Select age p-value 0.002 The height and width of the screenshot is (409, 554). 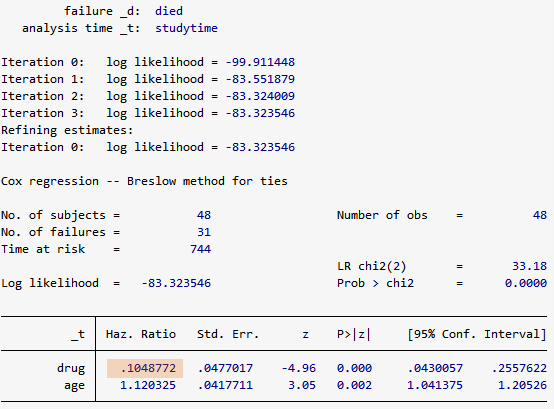354,385
